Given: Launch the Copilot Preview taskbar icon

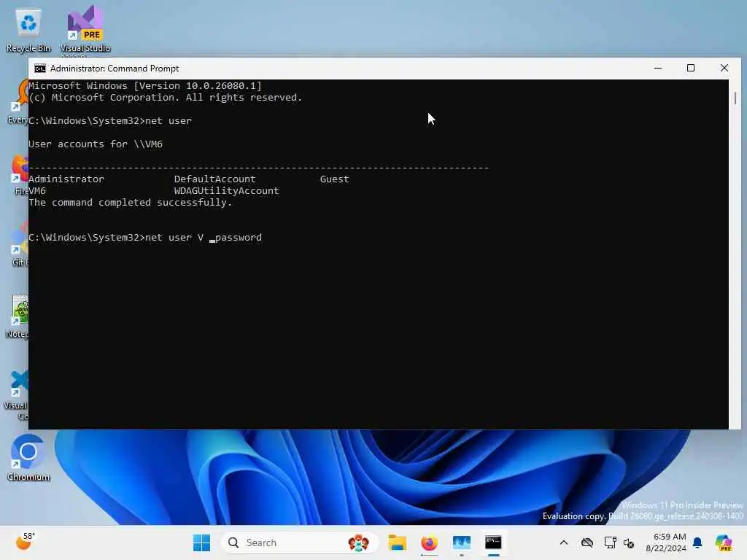Looking at the screenshot, I should click(x=724, y=542).
